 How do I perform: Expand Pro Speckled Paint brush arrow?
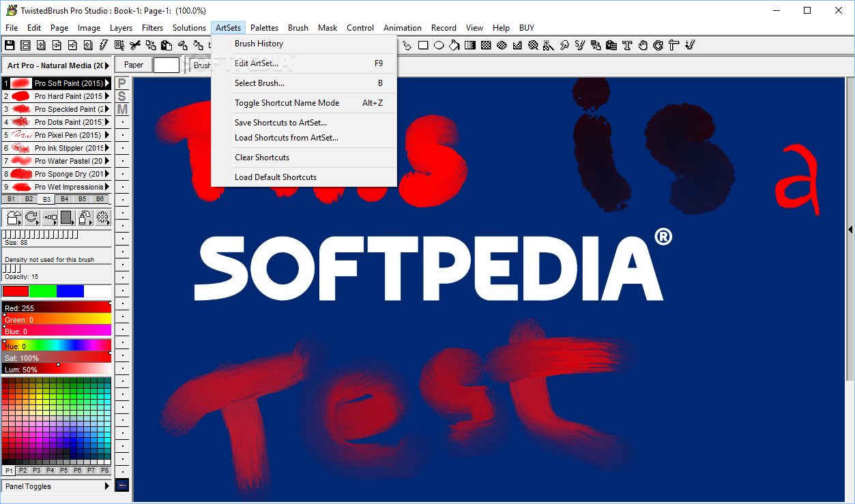[107, 109]
